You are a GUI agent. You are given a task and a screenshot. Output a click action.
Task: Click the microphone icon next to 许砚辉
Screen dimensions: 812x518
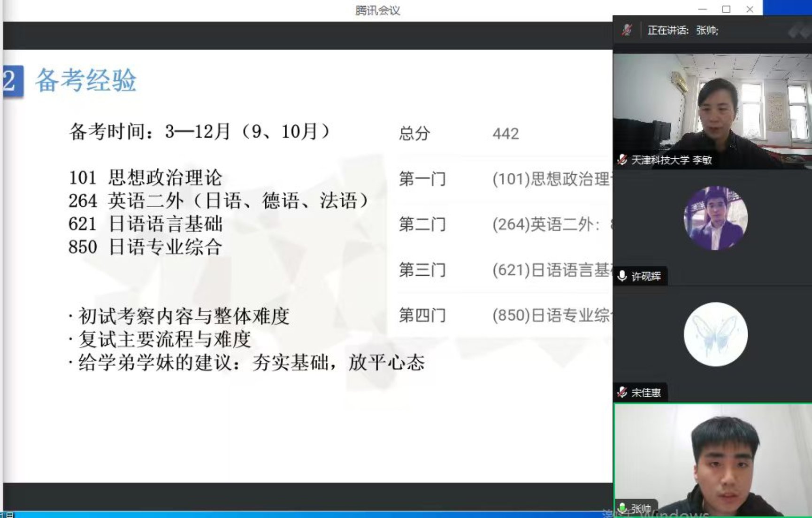point(623,276)
